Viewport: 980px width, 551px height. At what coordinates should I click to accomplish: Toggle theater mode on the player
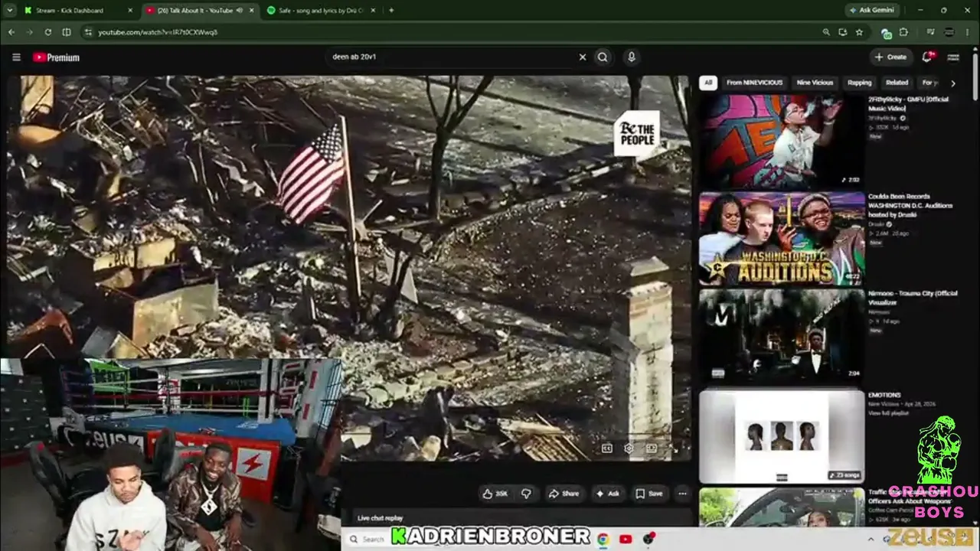[652, 448]
